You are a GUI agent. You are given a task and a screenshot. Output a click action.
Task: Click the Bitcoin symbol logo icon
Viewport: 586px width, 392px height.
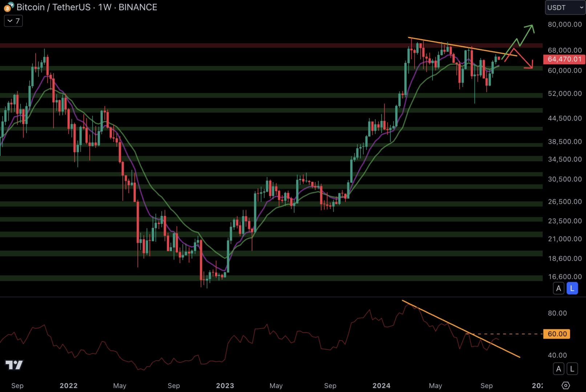[9, 7]
